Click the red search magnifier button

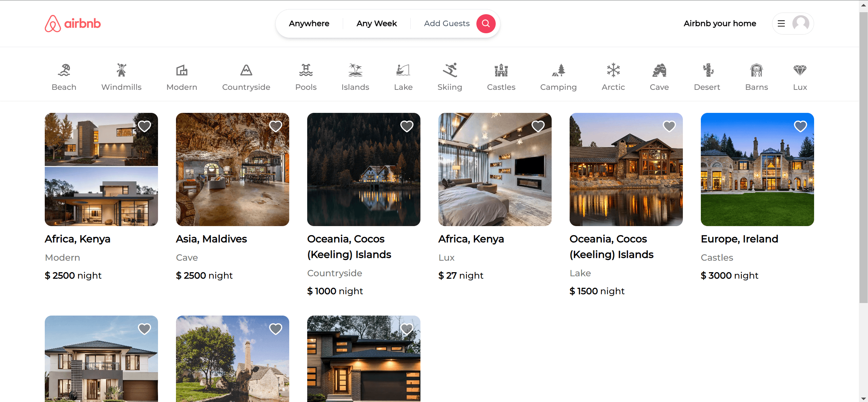(x=486, y=23)
